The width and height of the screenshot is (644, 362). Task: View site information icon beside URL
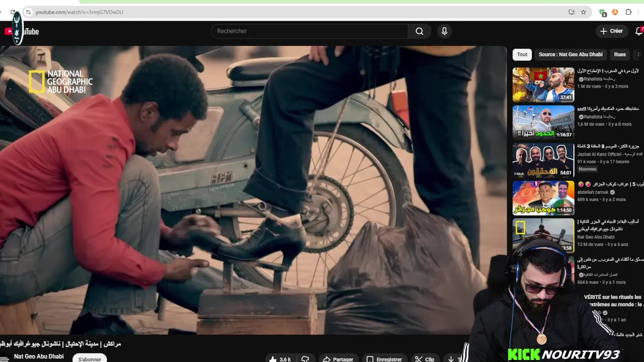tap(28, 12)
